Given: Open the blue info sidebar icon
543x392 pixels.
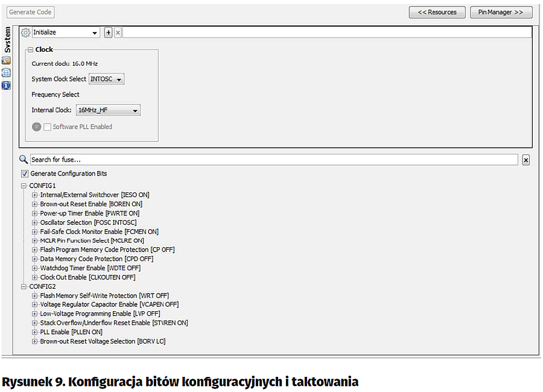Looking at the screenshot, I should [x=7, y=85].
